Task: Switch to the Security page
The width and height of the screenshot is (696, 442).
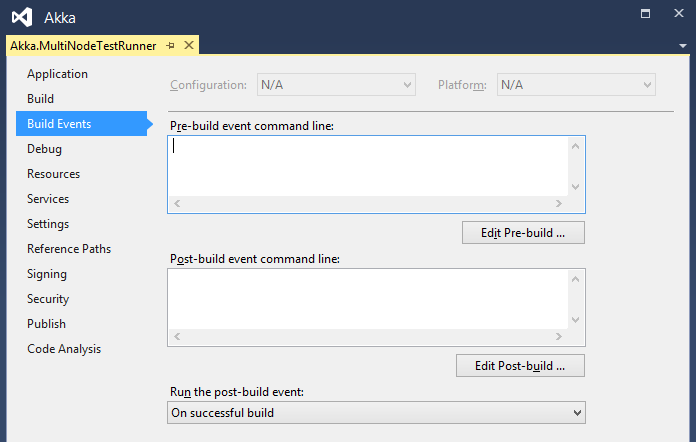Action: click(x=48, y=299)
